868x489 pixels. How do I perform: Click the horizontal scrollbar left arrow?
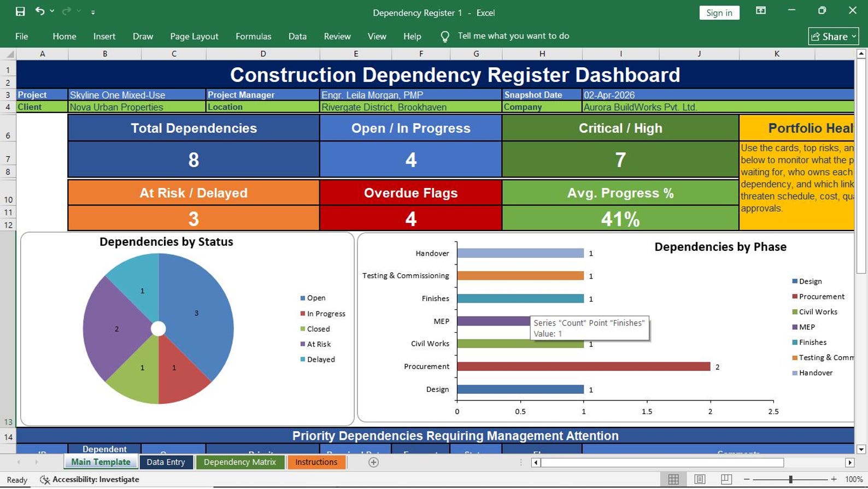point(536,463)
